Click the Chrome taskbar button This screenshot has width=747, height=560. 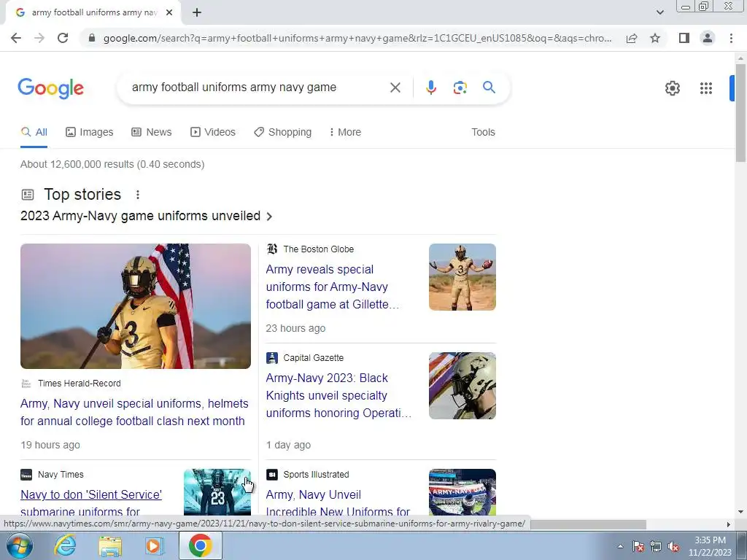[200, 545]
